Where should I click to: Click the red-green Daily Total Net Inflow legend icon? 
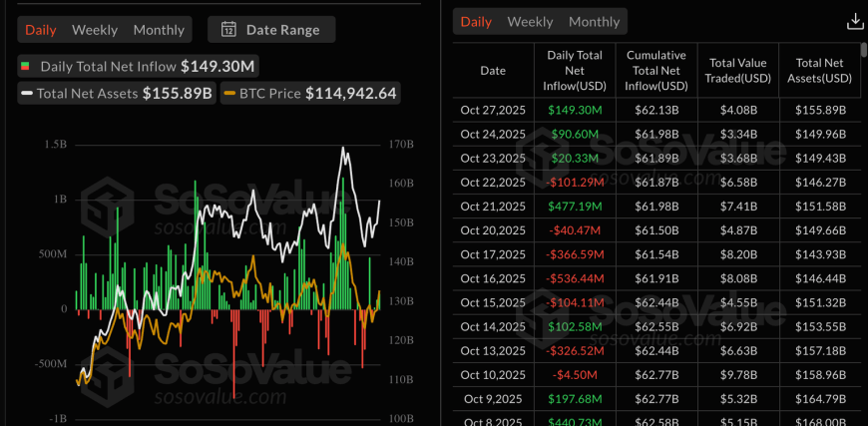(x=25, y=67)
